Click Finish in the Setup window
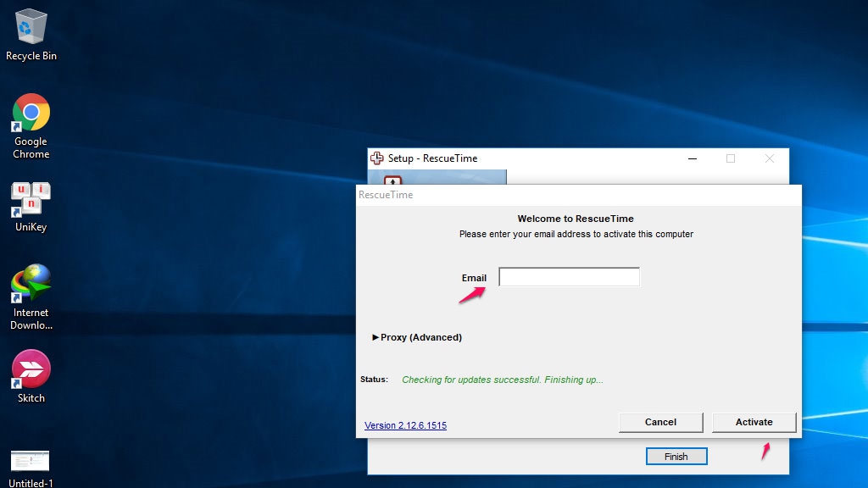 [676, 457]
